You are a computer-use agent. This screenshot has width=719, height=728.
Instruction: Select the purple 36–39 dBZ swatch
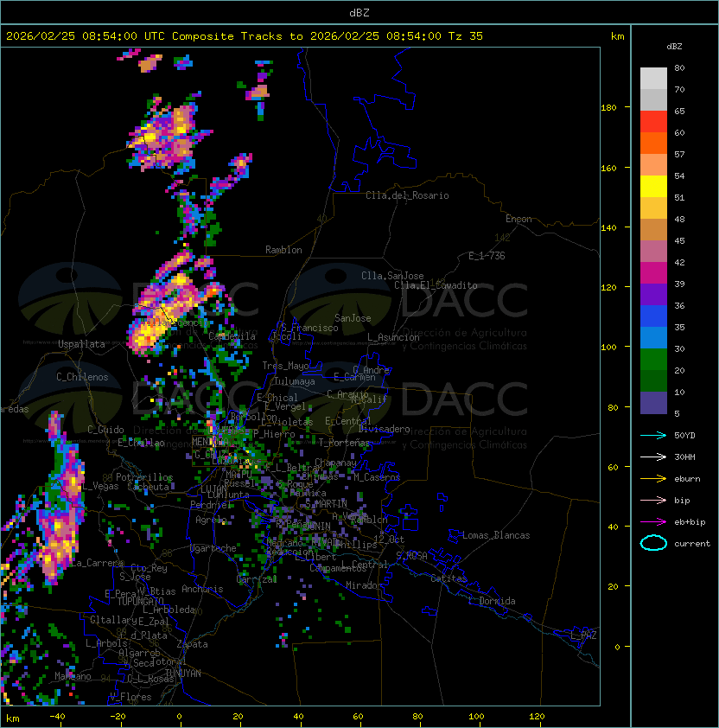click(653, 295)
